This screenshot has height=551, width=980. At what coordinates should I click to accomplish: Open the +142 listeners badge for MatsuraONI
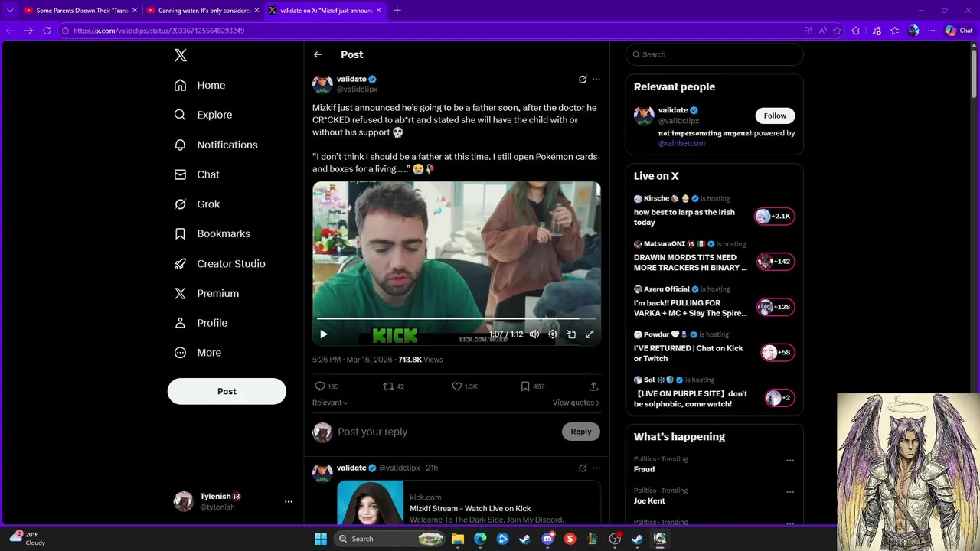click(776, 262)
